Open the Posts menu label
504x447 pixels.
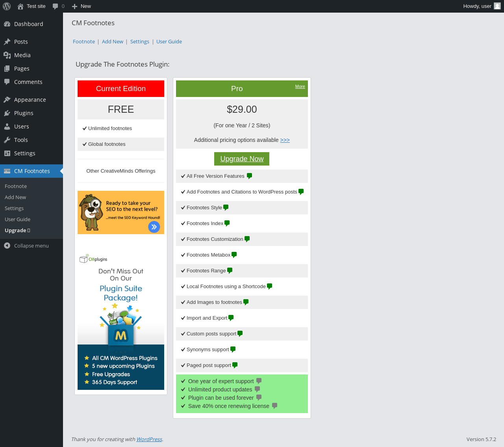21,42
